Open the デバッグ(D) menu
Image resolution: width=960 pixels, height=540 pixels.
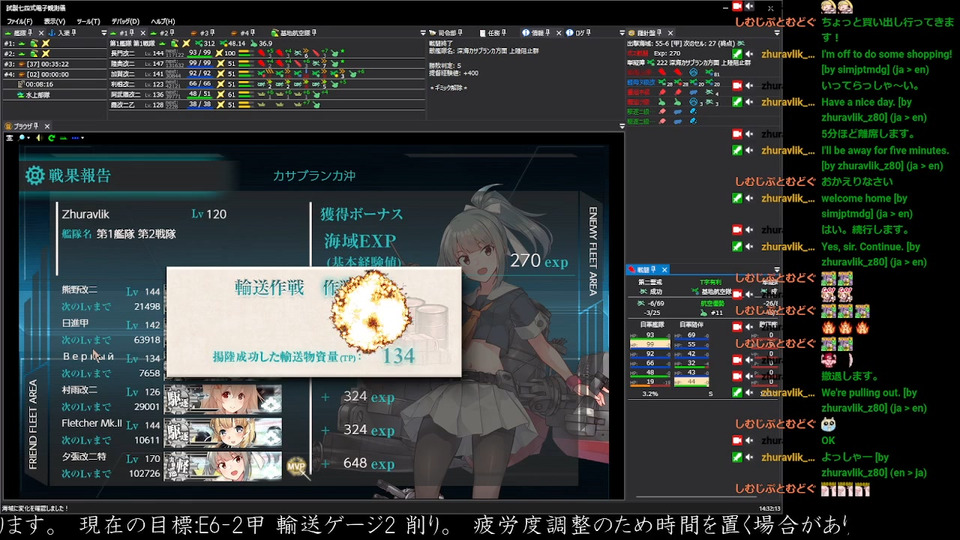pos(125,21)
